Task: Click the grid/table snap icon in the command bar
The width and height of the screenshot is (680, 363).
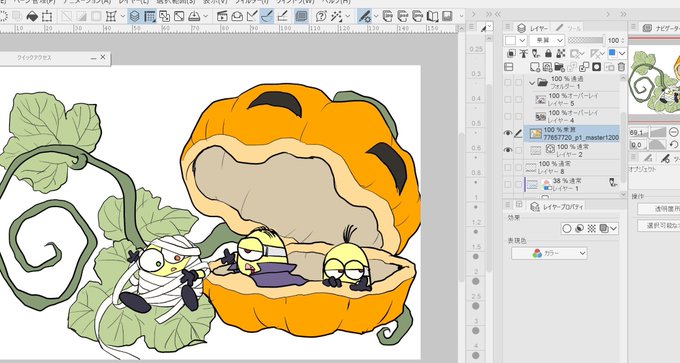Action: (x=150, y=17)
